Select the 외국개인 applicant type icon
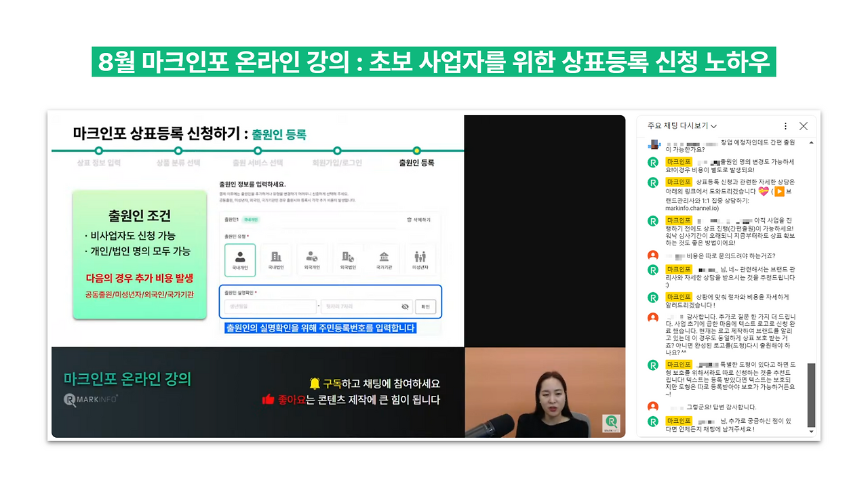Image resolution: width=868 pixels, height=488 pixels. pos(312,260)
